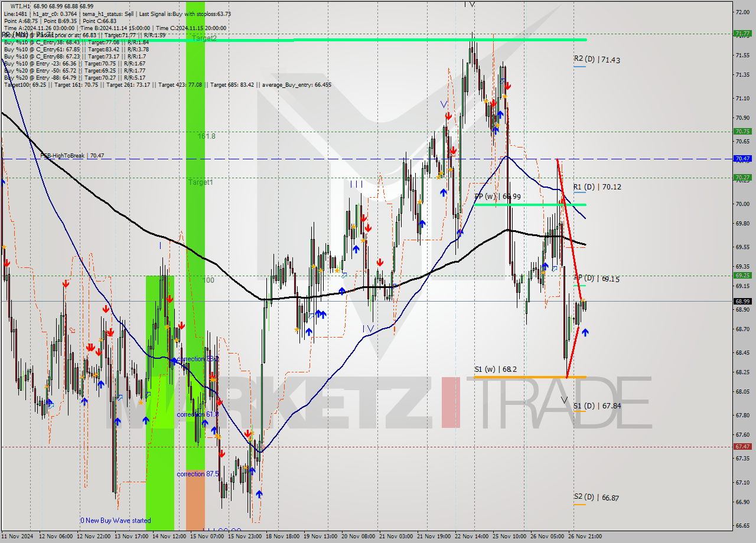Click the 'Target1' label on the green column
Viewport: 756px width, 543px height.
[200, 182]
